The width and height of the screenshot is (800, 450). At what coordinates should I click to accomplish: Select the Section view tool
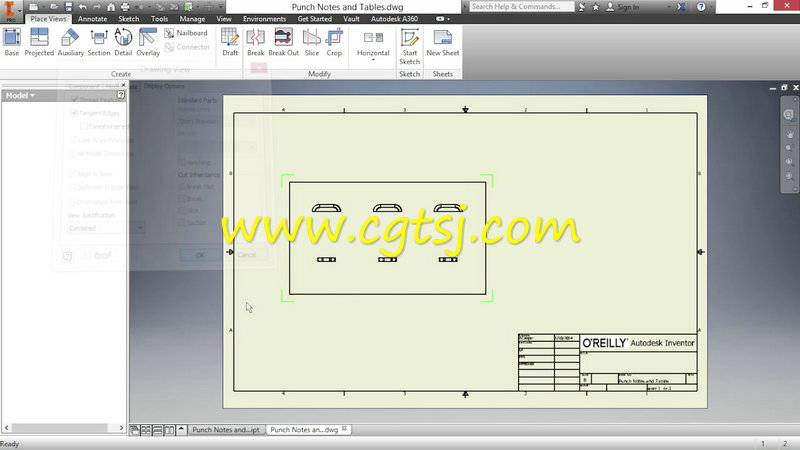(98, 42)
